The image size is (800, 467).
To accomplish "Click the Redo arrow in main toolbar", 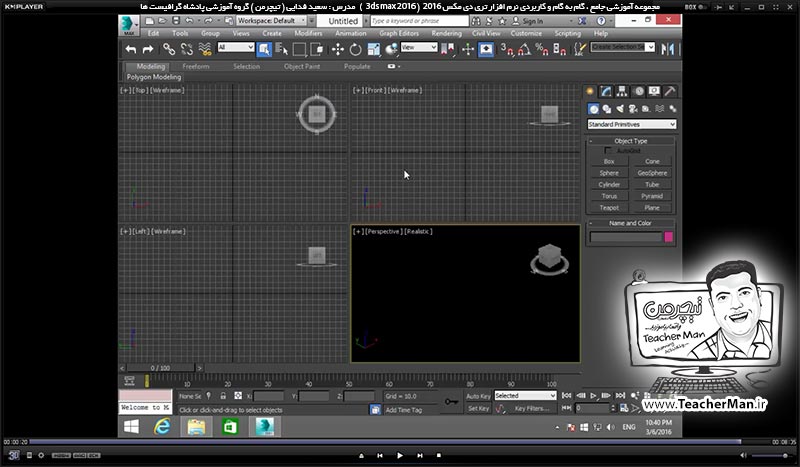I will click(x=148, y=49).
